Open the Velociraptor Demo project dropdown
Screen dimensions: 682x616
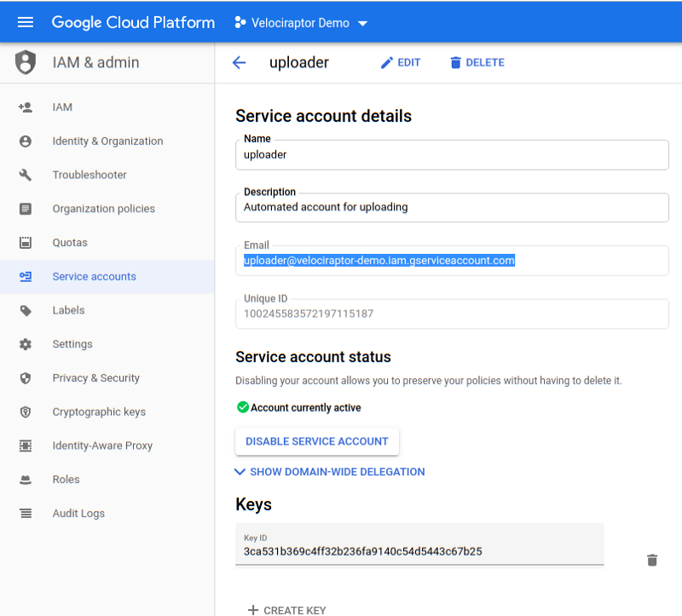301,23
